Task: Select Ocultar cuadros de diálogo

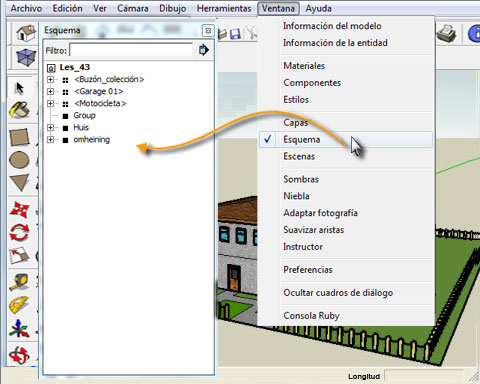Action: coord(338,293)
